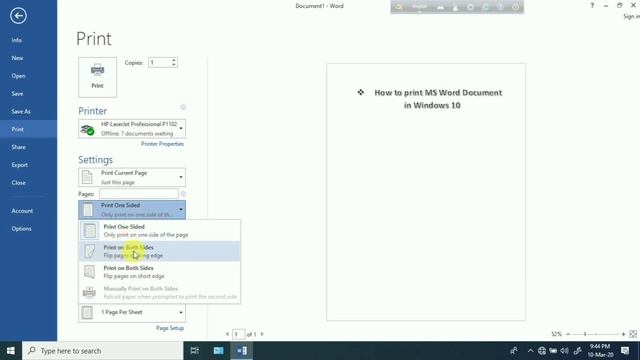Click the battery icon in the tray

click(553, 351)
